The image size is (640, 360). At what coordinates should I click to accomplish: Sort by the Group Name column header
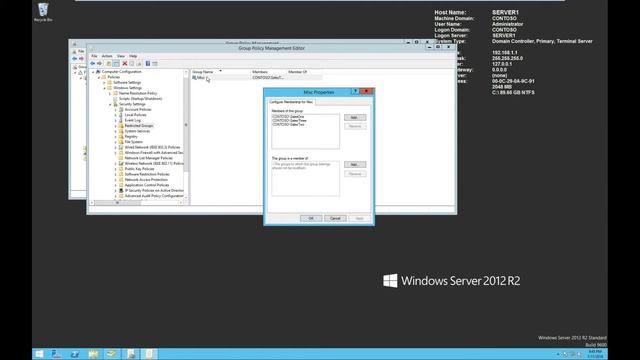pyautogui.click(x=220, y=72)
